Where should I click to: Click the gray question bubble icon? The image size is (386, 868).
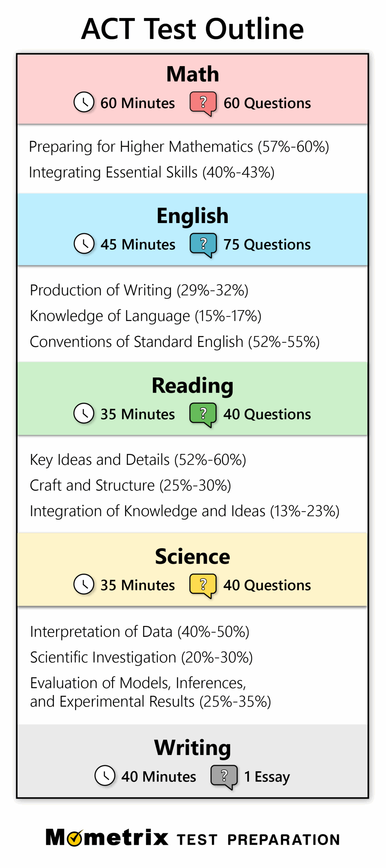point(224,775)
